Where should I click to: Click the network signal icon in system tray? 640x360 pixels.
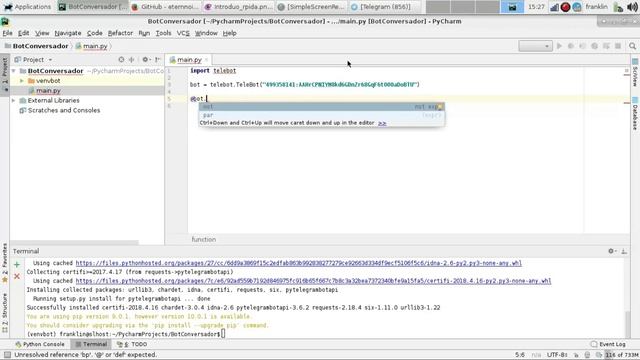554,7
